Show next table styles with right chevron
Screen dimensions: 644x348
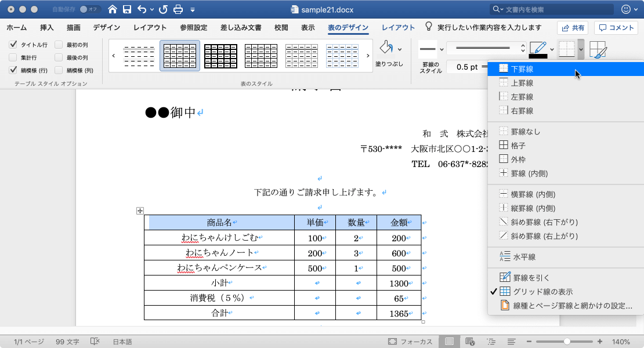coord(368,56)
